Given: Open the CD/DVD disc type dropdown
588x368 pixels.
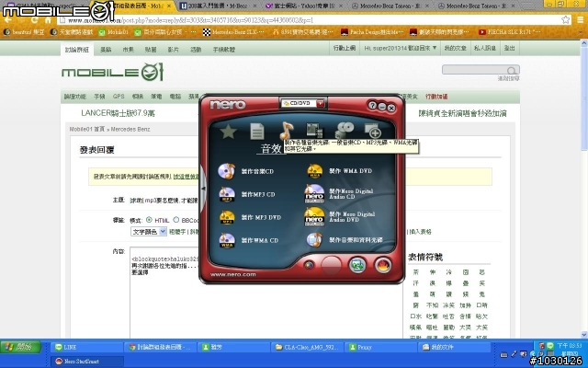Looking at the screenshot, I should [x=321, y=103].
